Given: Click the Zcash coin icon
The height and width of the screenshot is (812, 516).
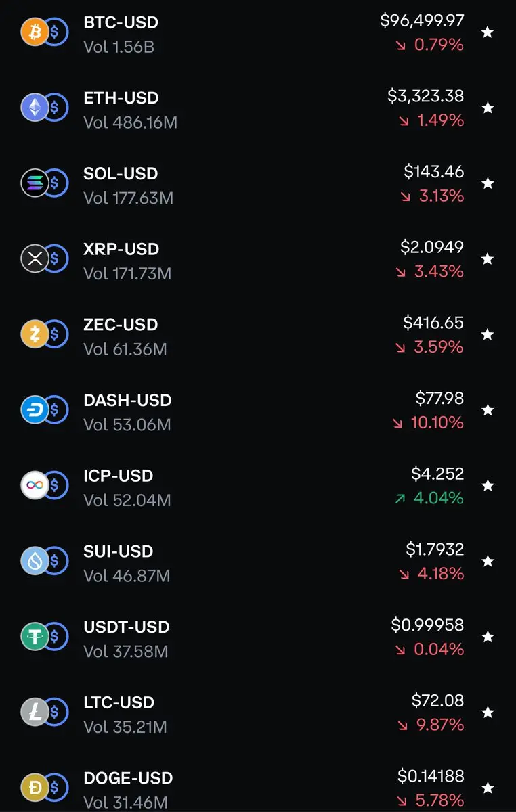Looking at the screenshot, I should (35, 334).
